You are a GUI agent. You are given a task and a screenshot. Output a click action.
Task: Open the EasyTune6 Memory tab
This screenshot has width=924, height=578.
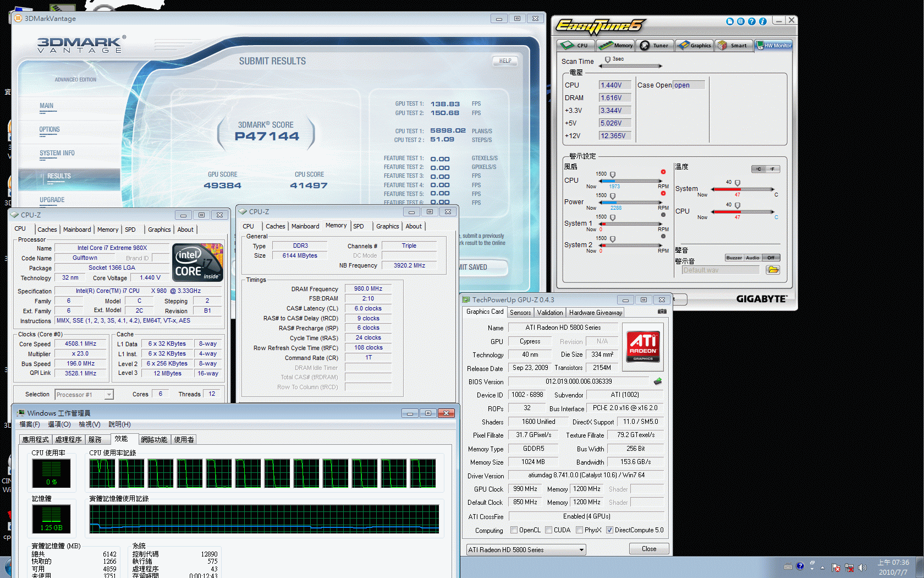pyautogui.click(x=617, y=46)
